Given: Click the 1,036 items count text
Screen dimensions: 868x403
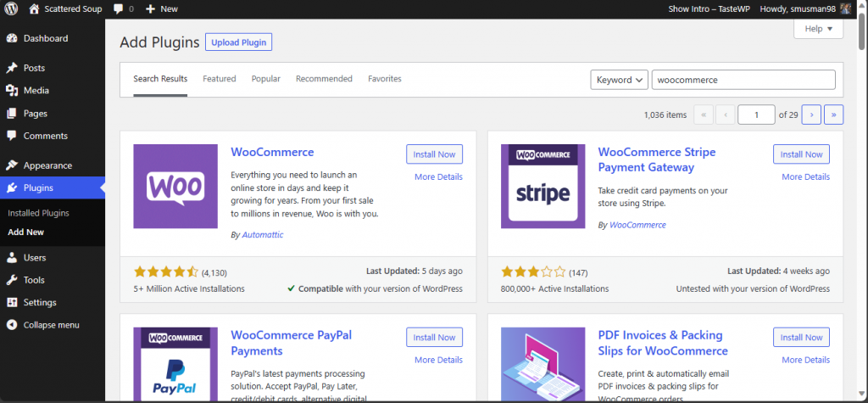Looking at the screenshot, I should [665, 115].
